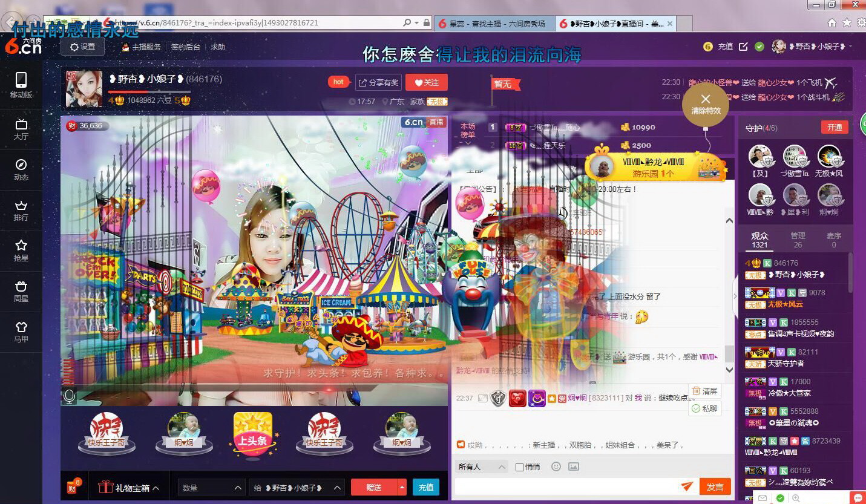Open the 所有人 recipient dropdown
The image size is (866, 504).
pyautogui.click(x=482, y=467)
